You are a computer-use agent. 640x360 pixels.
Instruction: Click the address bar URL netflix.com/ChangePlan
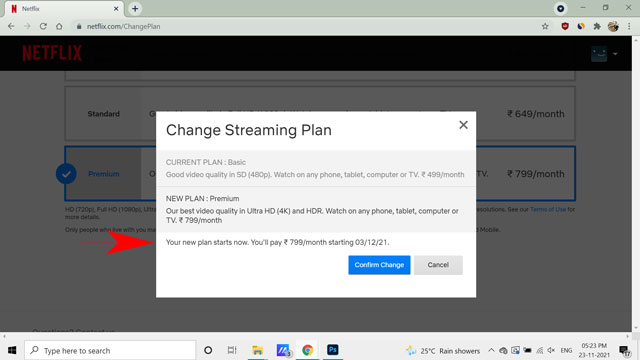point(123,27)
